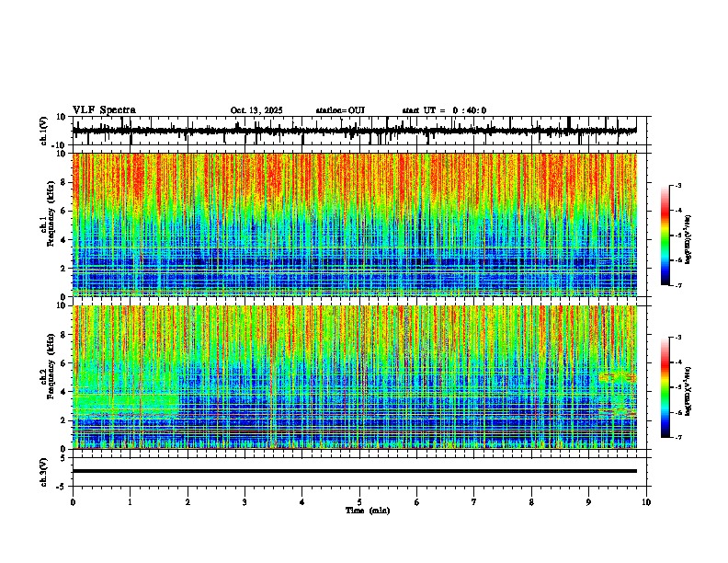Viewport: 728px width, 563px height.
Task: Click time axis tick label 1
Action: (x=130, y=502)
